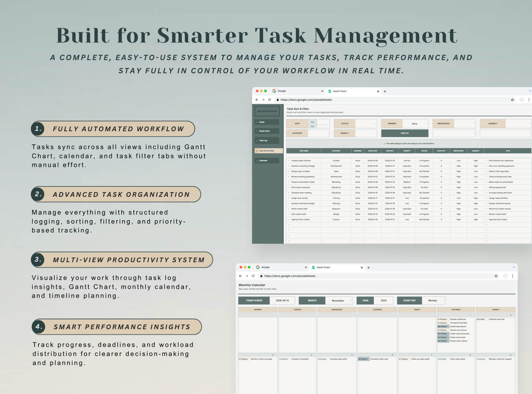This screenshot has height=394, width=532.
Task: Go back in the Task Sort & Filter browser window
Action: coord(257,100)
